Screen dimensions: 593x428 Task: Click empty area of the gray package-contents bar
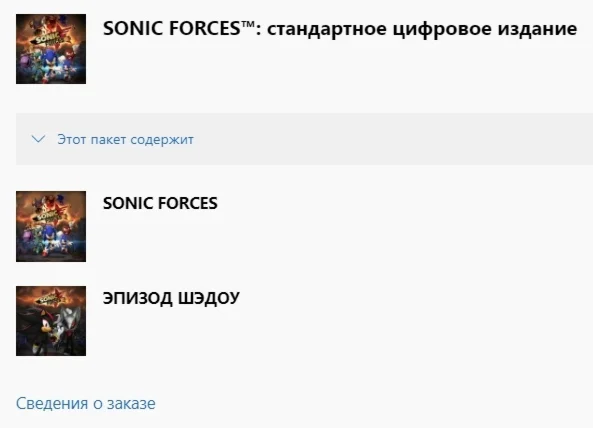378,139
